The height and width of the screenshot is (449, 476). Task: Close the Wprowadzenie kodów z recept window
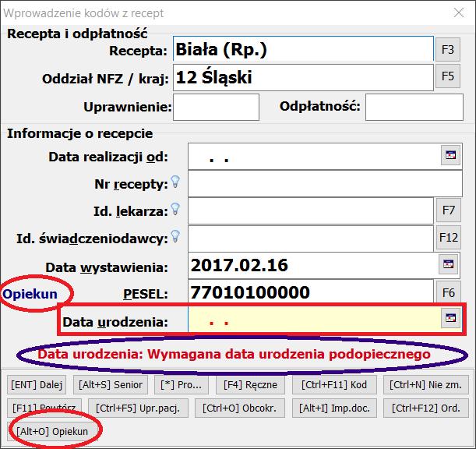[x=458, y=12]
